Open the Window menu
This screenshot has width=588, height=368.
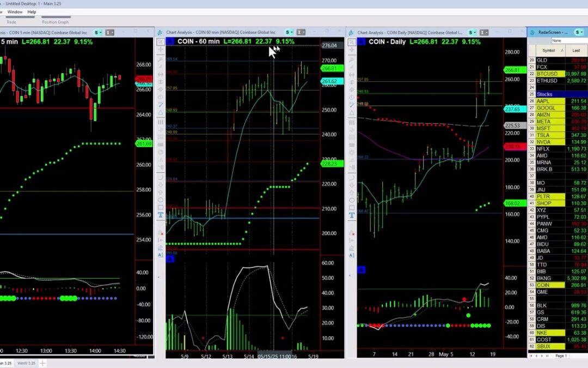point(15,12)
